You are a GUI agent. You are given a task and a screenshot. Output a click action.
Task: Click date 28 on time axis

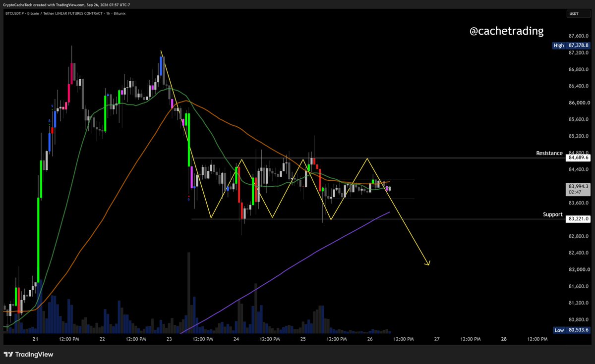click(x=504, y=339)
